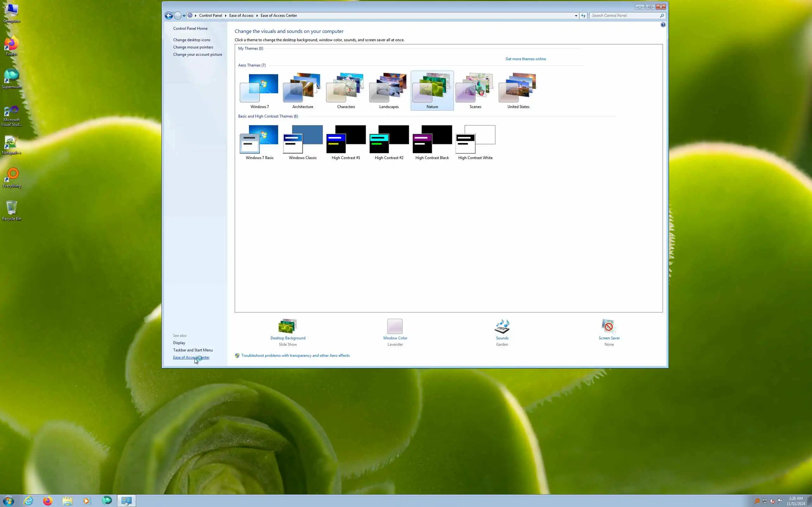Open Change mouse pointers link
This screenshot has width=812, height=507.
(x=193, y=47)
